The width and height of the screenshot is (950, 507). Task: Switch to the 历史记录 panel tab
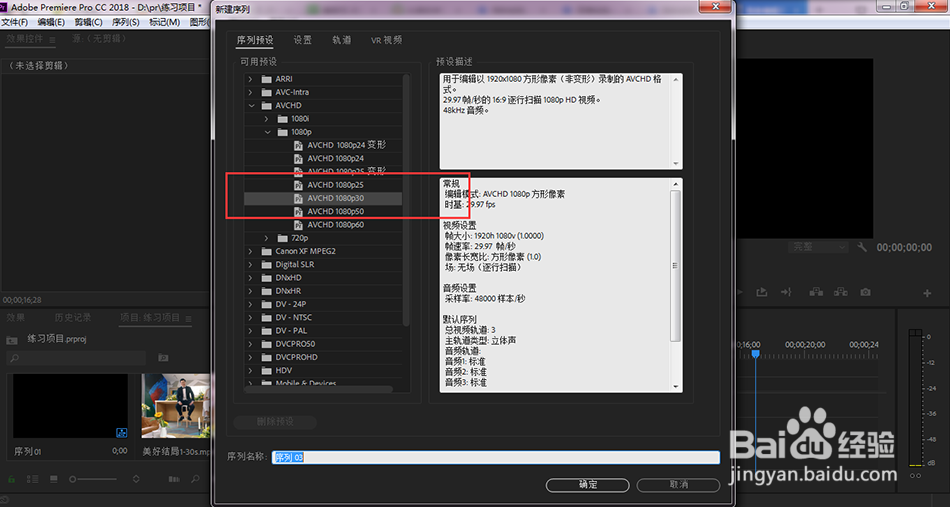point(73,317)
